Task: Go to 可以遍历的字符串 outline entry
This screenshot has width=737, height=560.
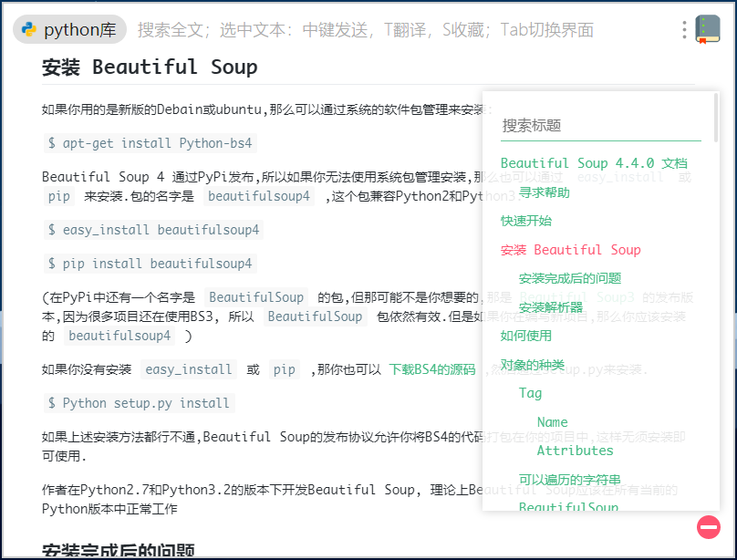Action: pos(570,480)
